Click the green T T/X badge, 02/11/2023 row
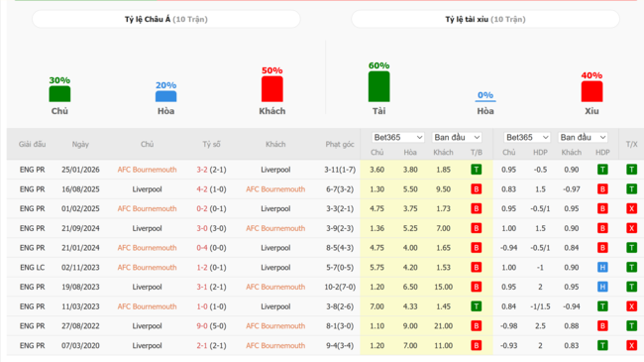Viewport: 644px width, 362px height. pos(631,268)
